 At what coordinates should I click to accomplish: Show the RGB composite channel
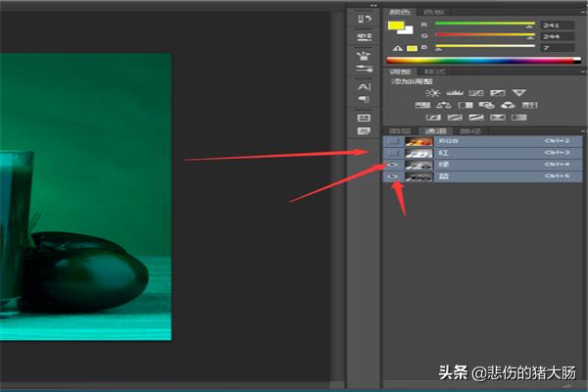pos(393,141)
